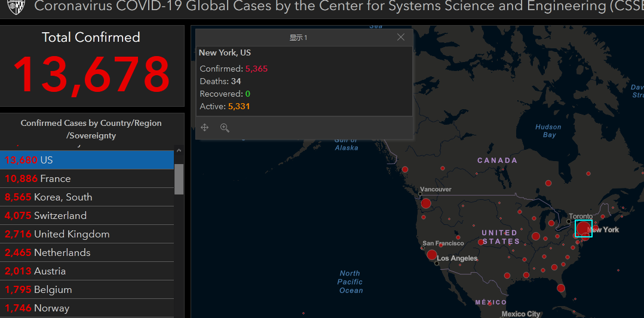Click the Confirmed 5,365 value in popup
644x318 pixels.
257,69
